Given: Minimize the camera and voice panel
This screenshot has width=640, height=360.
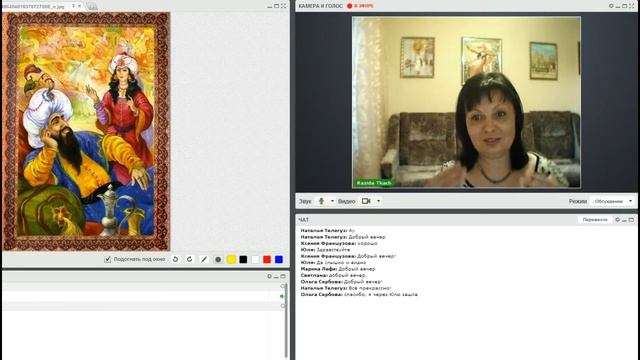Looking at the screenshot, I should pyautogui.click(x=618, y=6).
